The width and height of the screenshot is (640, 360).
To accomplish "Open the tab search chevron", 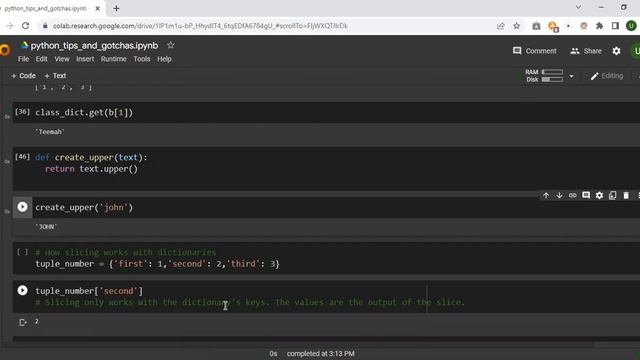I will [x=578, y=7].
